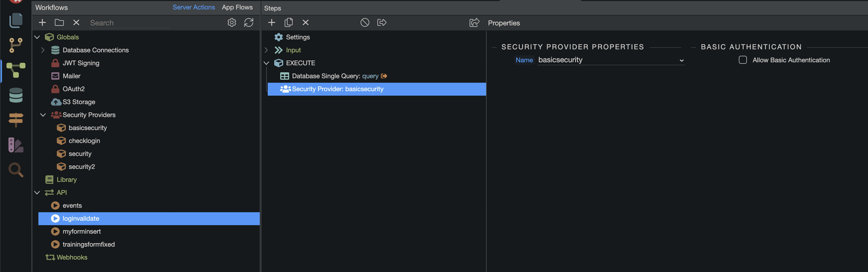Delete the selected workflow with X
Viewport: 868px width, 272px height.
coord(76,23)
